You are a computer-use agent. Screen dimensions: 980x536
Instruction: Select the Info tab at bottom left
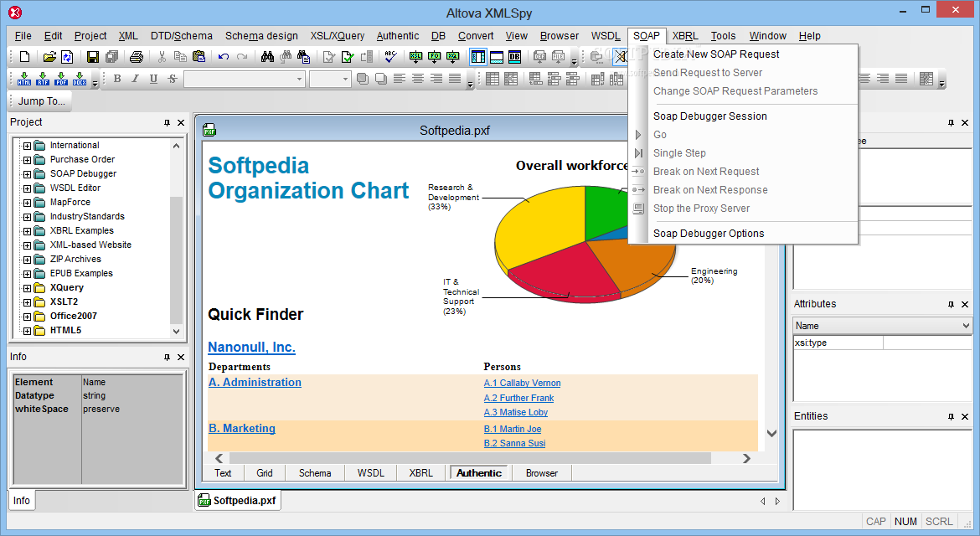coord(21,500)
